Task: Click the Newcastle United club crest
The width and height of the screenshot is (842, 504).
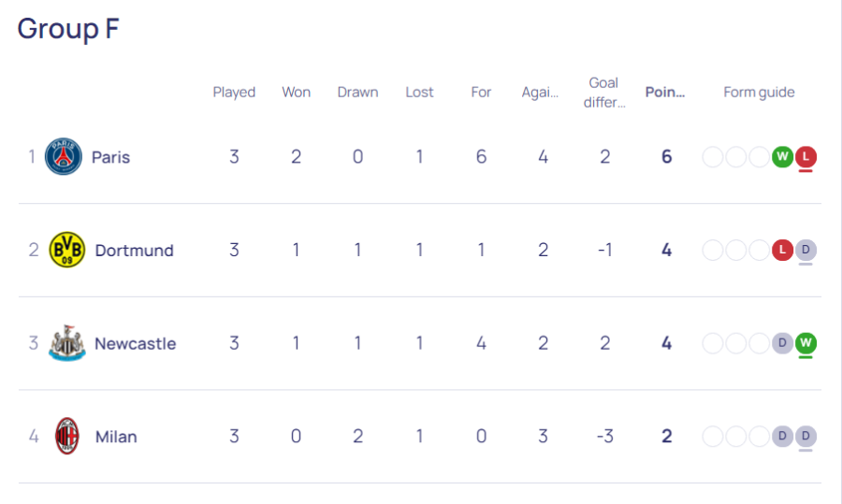Action: (x=67, y=343)
